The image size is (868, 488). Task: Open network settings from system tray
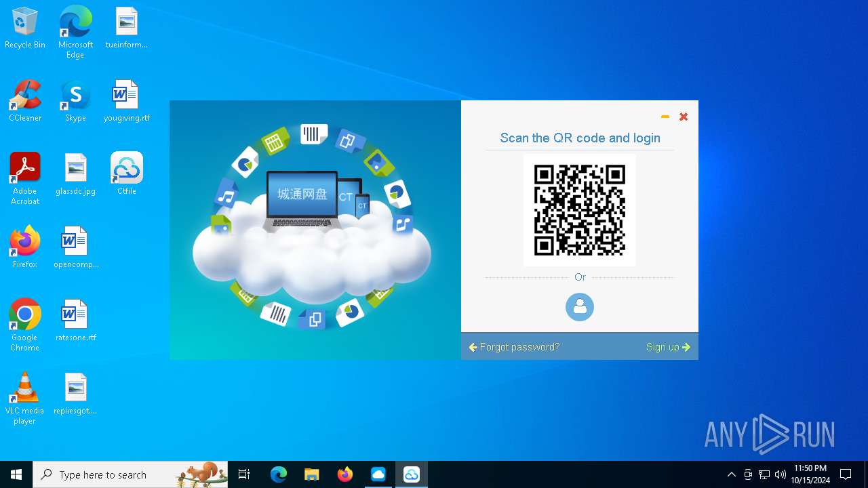(x=764, y=474)
